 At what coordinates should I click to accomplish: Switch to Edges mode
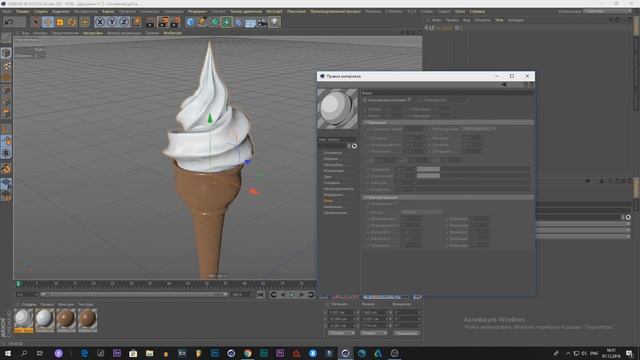pyautogui.click(x=6, y=101)
